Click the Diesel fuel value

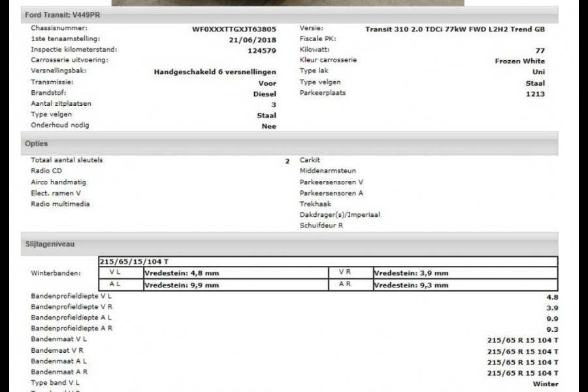264,94
